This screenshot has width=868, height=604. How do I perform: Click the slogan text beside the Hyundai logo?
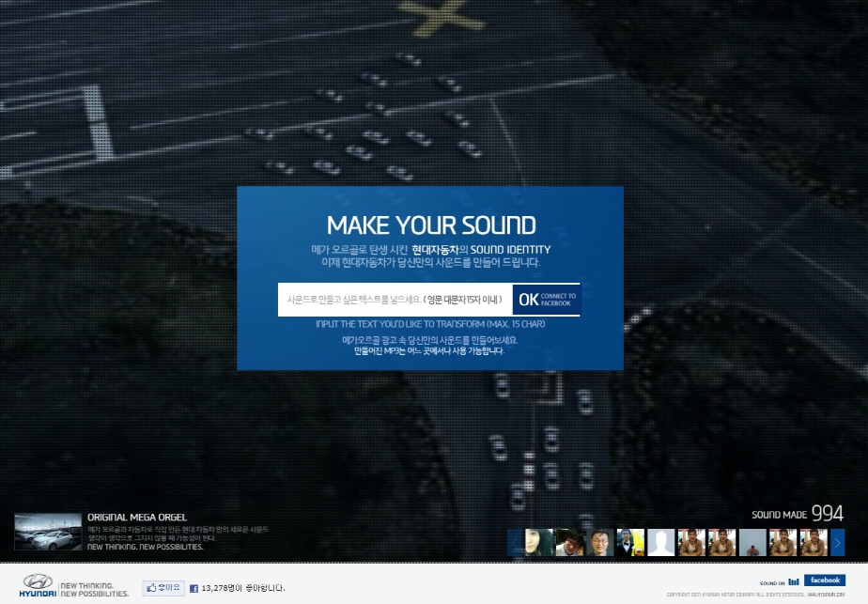(94, 590)
